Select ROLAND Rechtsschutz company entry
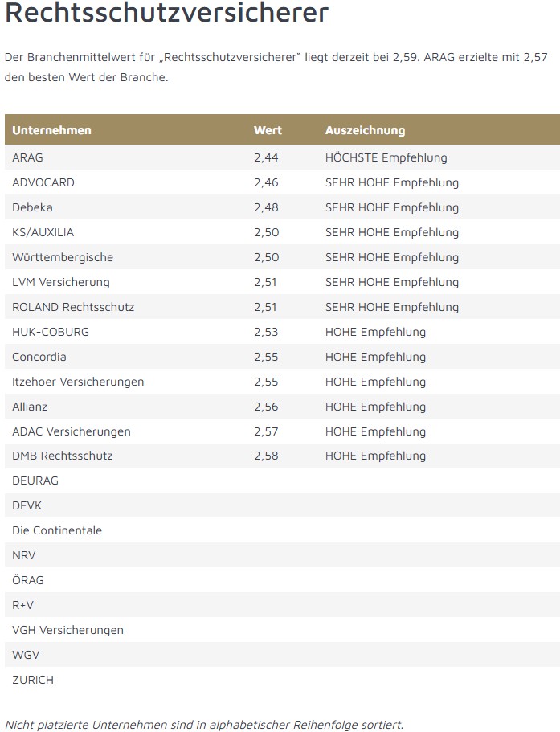Screen dimensions: 560x732 [73, 307]
